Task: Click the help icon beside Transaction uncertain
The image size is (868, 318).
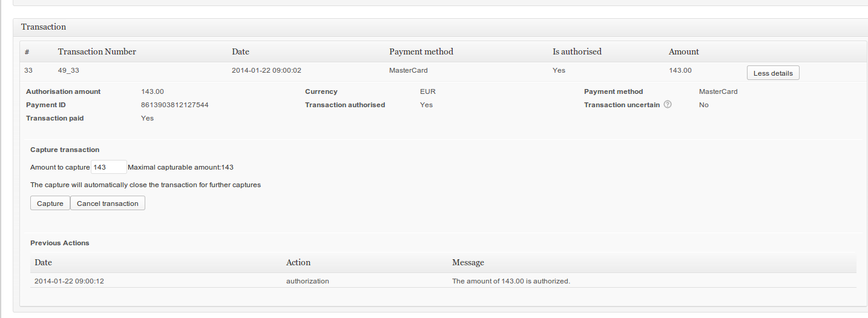Action: tap(668, 105)
